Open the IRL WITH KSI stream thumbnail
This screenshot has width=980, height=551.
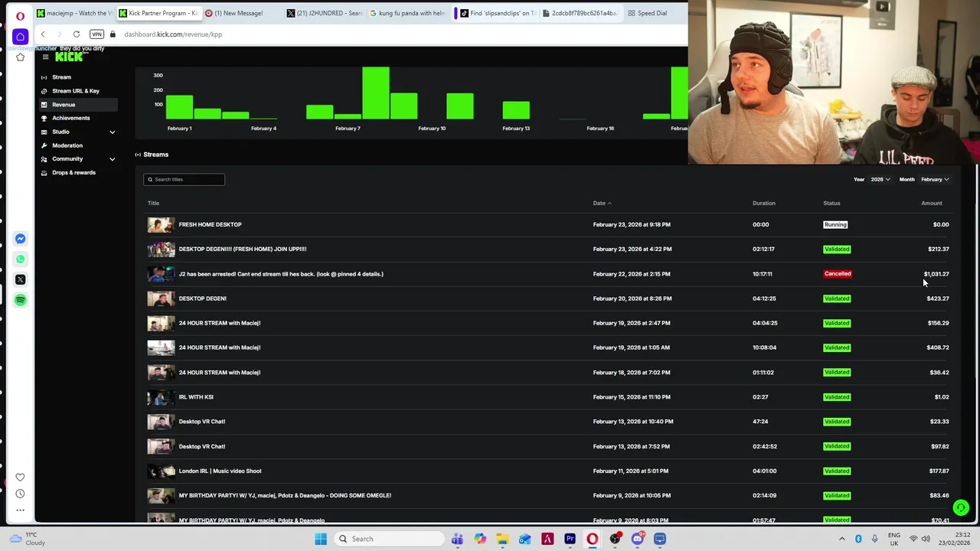(x=161, y=397)
